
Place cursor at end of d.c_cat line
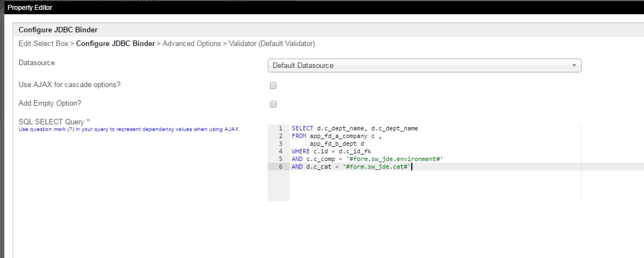(x=411, y=167)
